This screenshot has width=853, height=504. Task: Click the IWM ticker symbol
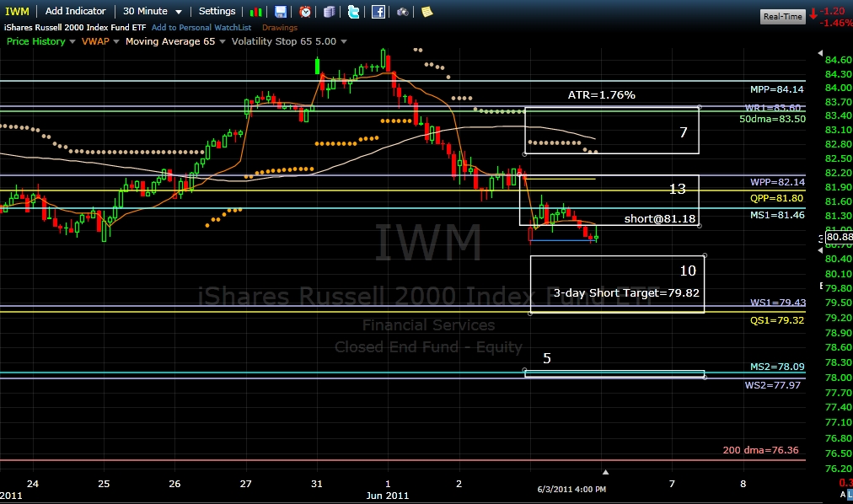click(17, 12)
